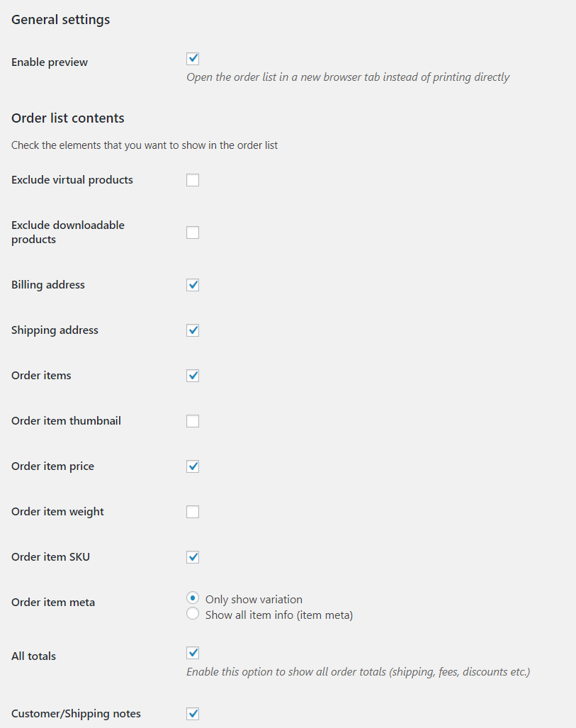Click the General settings heading

click(61, 20)
